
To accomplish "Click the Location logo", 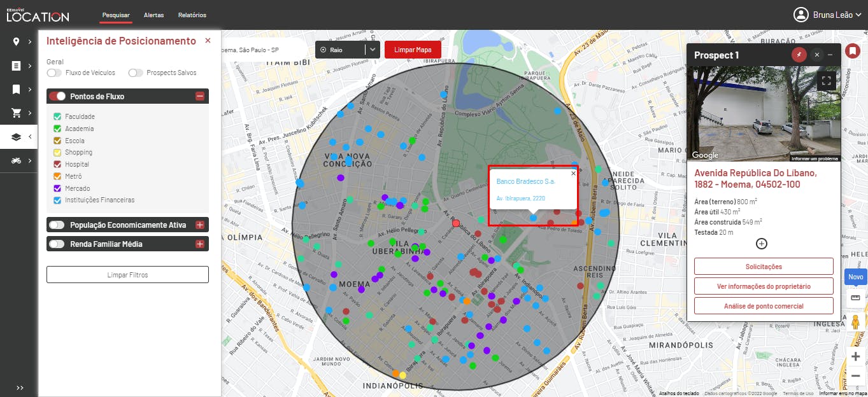I will pyautogui.click(x=38, y=15).
